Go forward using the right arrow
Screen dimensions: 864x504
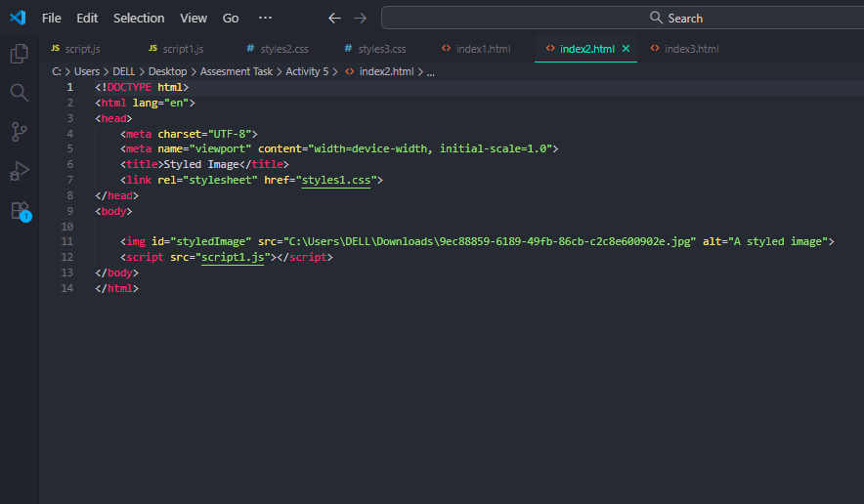[361, 18]
